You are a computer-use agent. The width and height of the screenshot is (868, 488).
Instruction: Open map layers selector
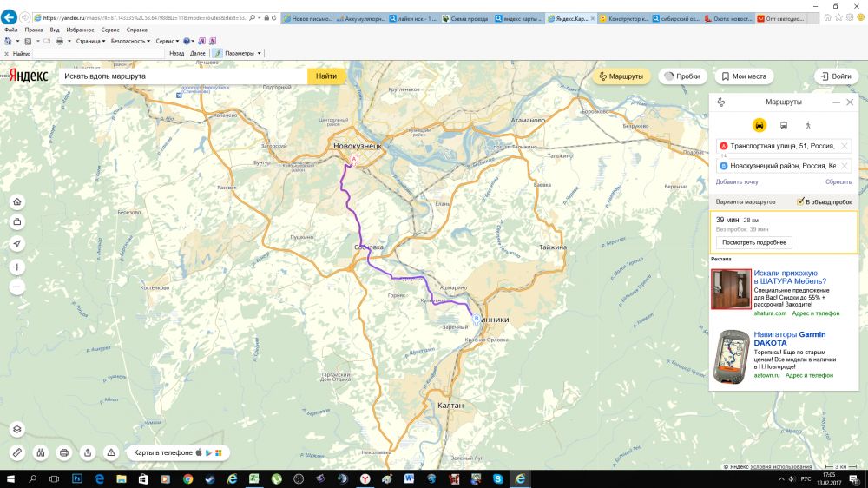(x=17, y=430)
